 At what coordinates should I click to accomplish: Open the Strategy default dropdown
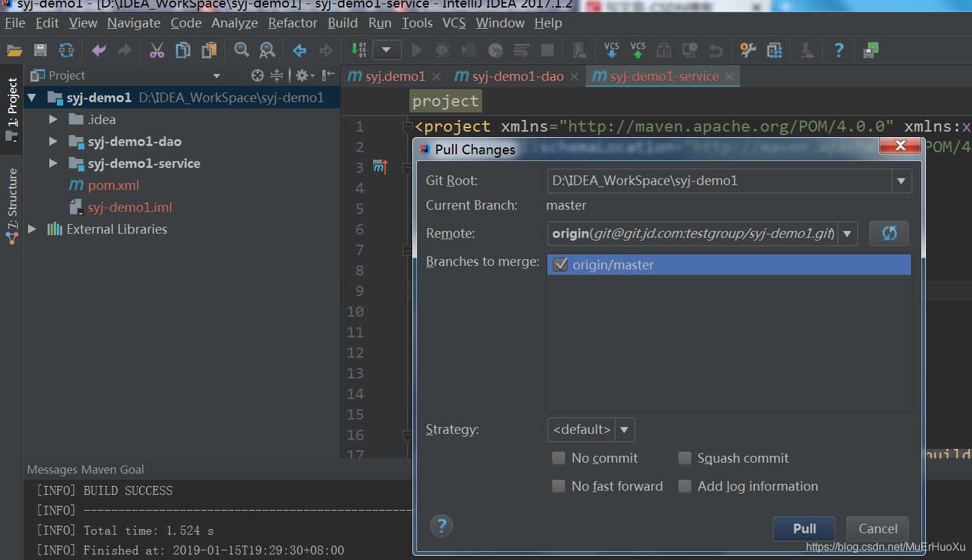624,430
